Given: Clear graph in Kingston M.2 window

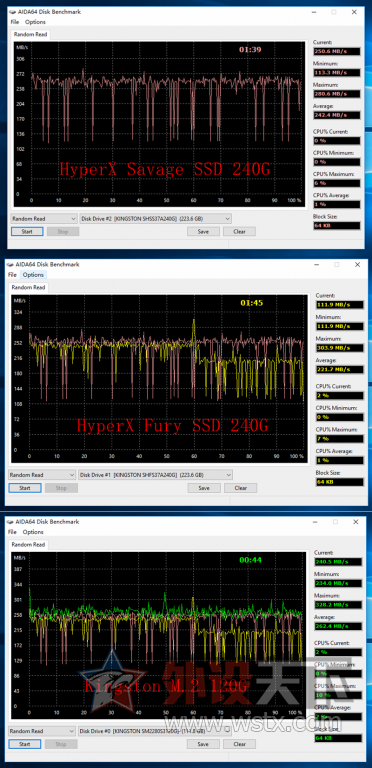Looking at the screenshot, I should pyautogui.click(x=239, y=744).
